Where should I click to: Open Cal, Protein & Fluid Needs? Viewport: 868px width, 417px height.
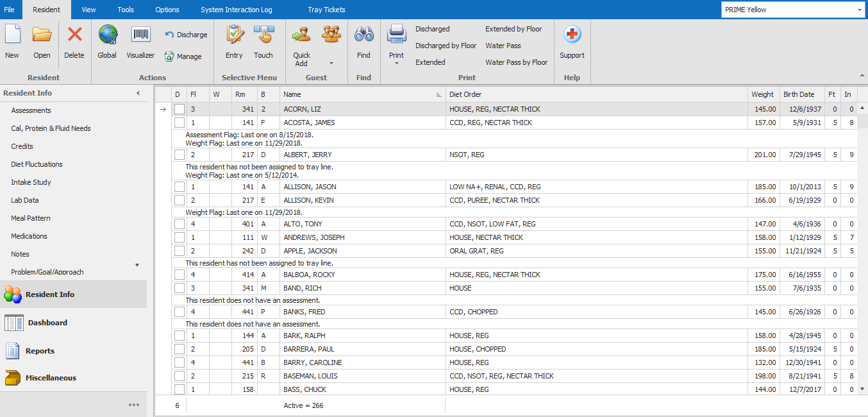(x=51, y=128)
